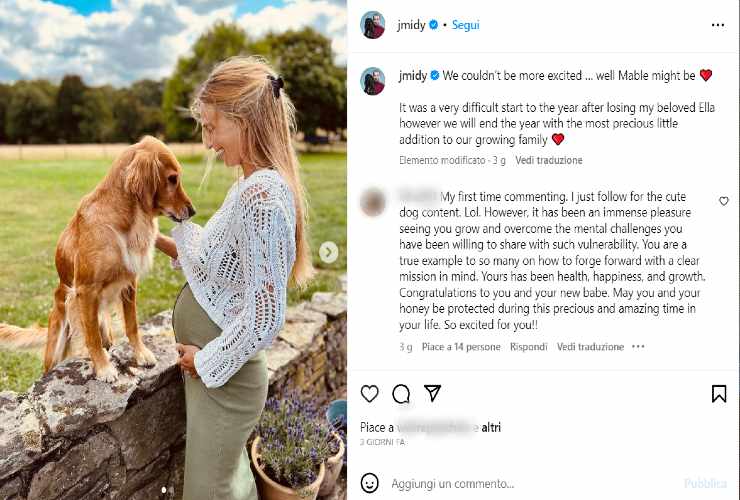
Task: Share post via paper plane icon
Action: point(432,393)
